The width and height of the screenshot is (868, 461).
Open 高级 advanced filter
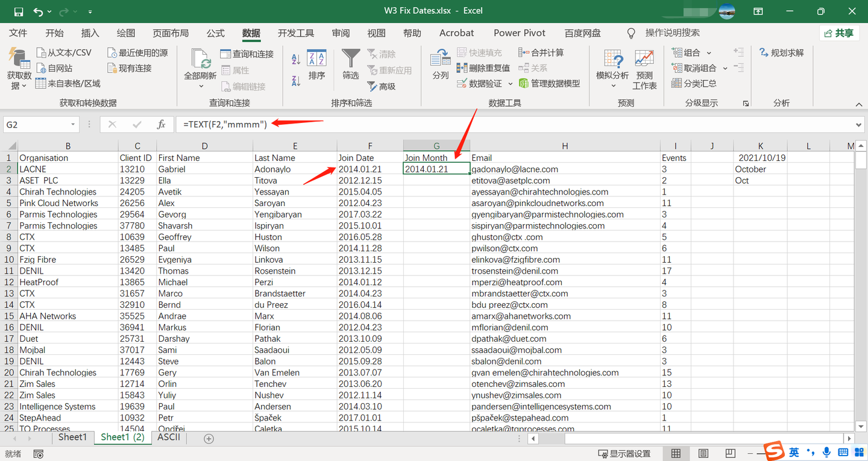pos(381,87)
